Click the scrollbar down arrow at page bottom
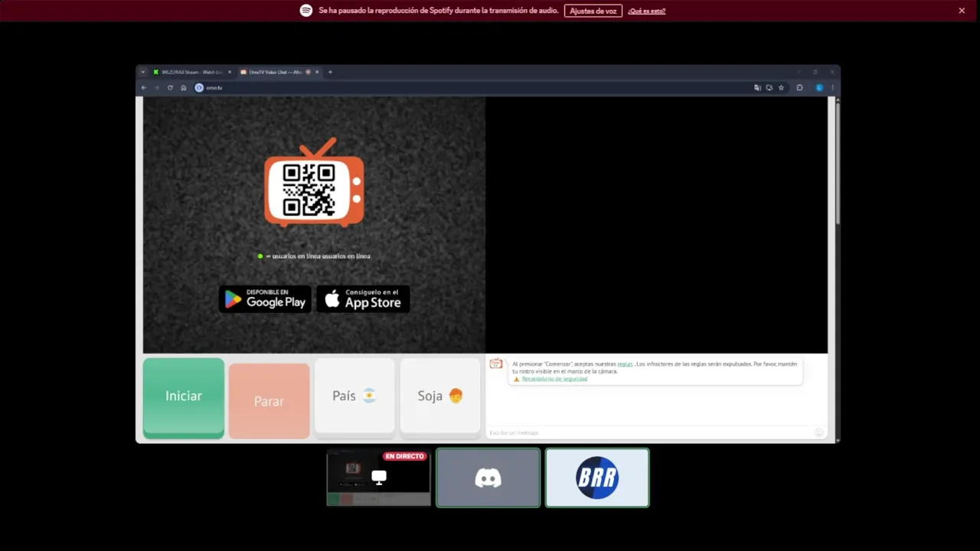Screen dimensions: 980x551 pyautogui.click(x=837, y=440)
